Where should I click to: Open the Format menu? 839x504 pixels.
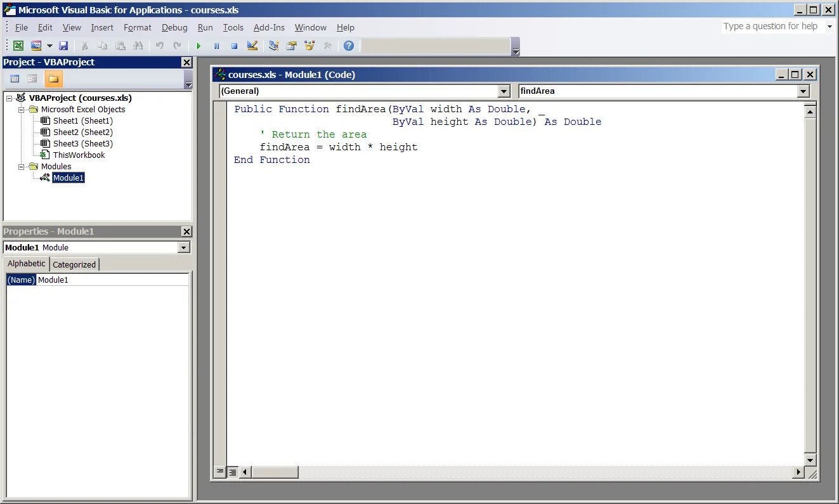138,27
